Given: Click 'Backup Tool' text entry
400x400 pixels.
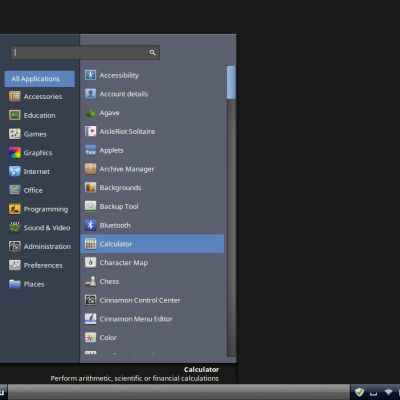Looking at the screenshot, I should 119,206.
